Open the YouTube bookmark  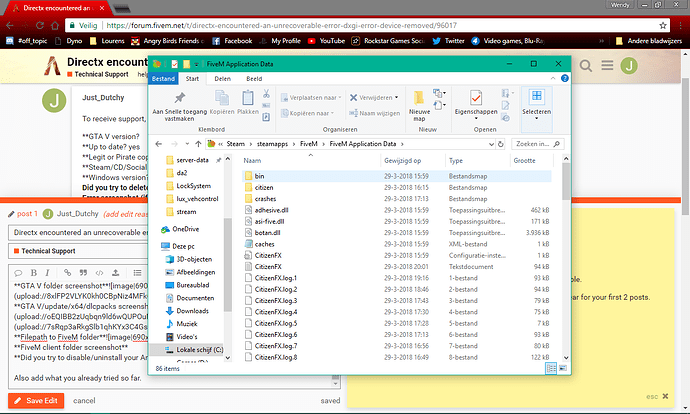(326, 41)
